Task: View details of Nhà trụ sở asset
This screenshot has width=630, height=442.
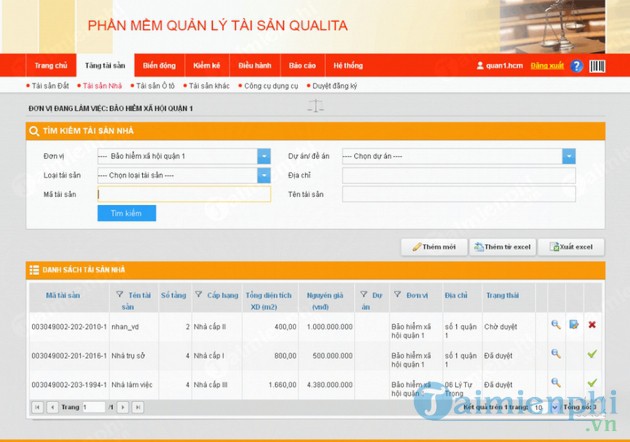Action: point(556,354)
